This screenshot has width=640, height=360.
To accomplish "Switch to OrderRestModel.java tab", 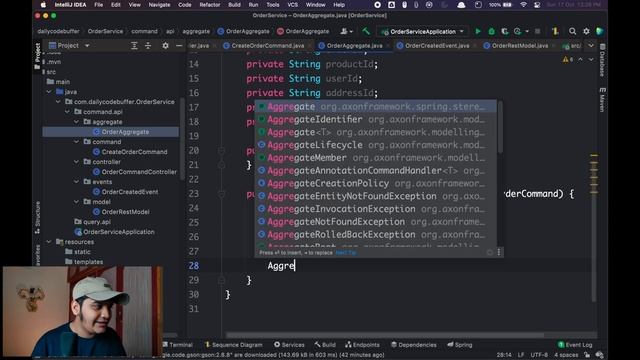I will [x=520, y=46].
